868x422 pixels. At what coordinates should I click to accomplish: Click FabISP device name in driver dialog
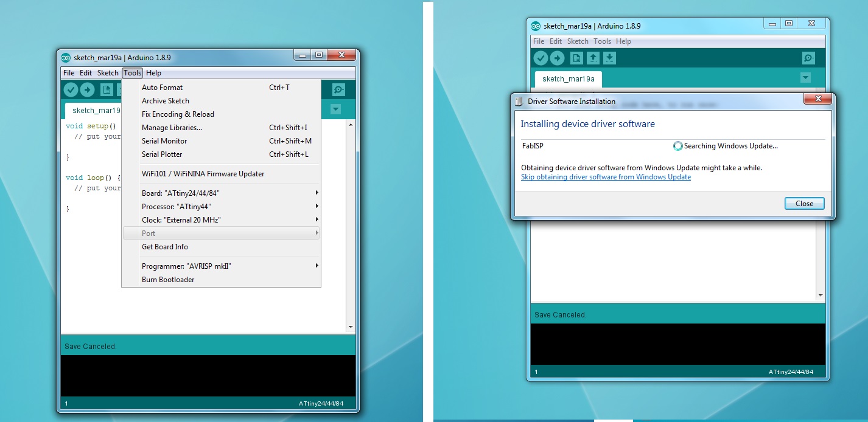coord(533,146)
